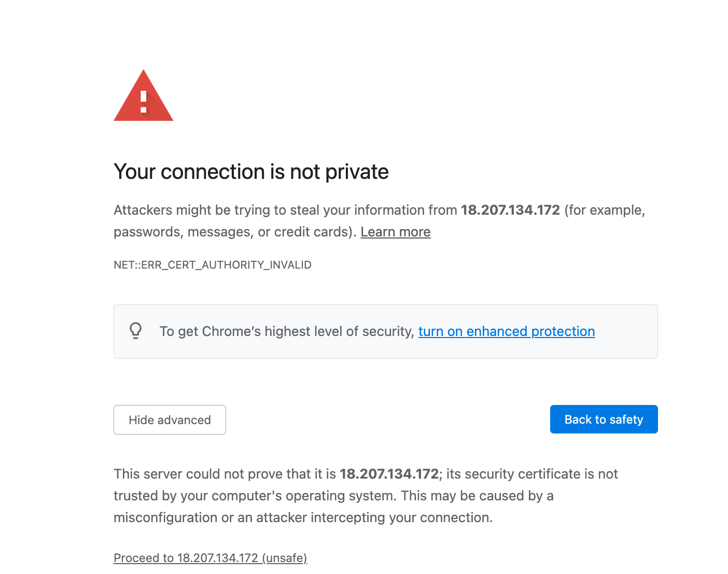Click 'attacker intercepting your connection' phrase
Image resolution: width=728 pixels, height=574 pixels.
(x=373, y=517)
